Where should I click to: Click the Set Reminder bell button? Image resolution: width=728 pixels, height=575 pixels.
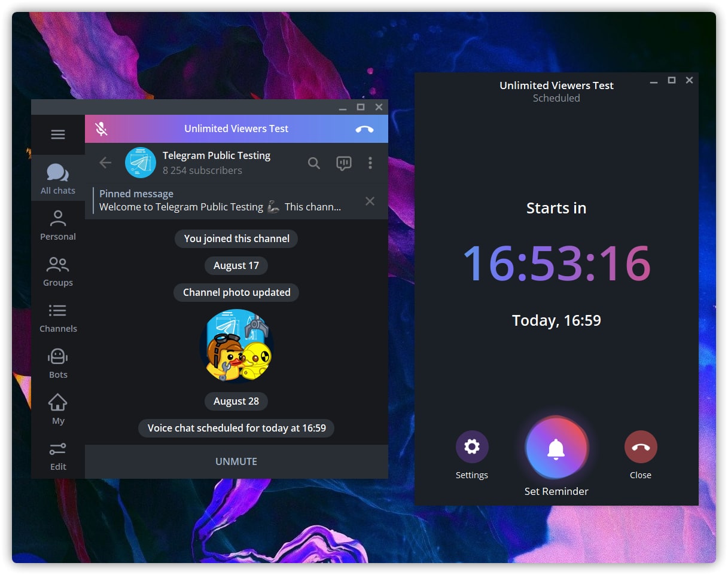coord(556,448)
